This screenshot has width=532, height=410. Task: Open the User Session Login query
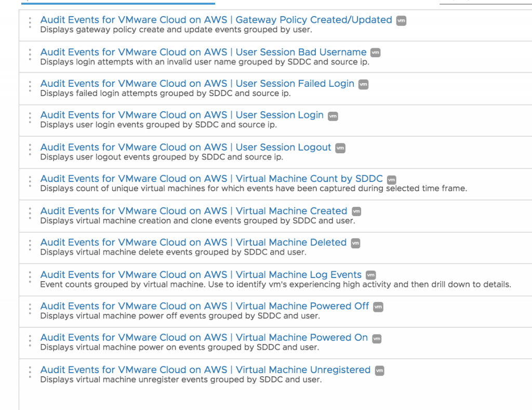point(182,115)
